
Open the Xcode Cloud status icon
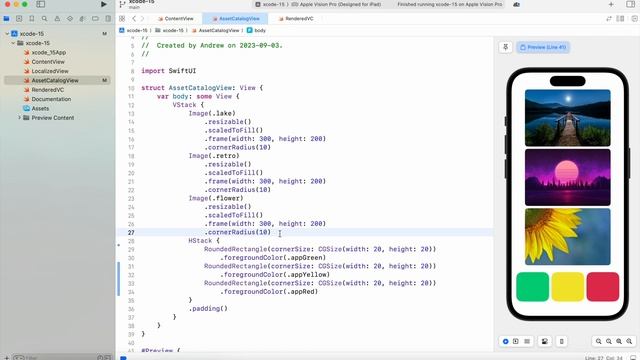pos(516,4)
